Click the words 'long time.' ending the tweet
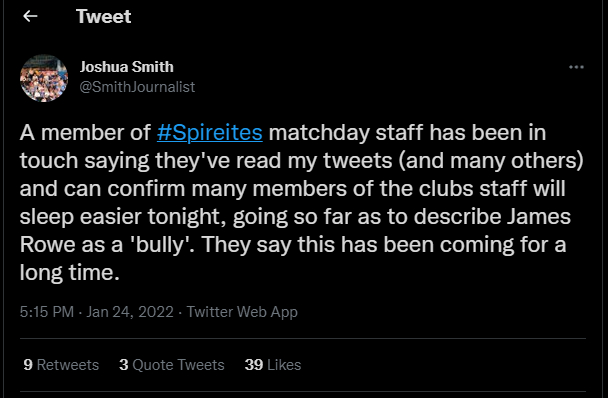The width and height of the screenshot is (608, 398). 70,273
